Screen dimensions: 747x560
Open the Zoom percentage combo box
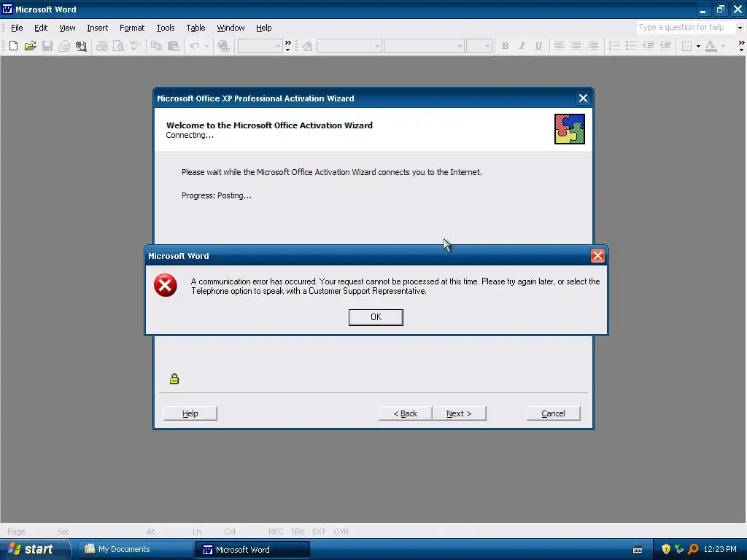click(x=260, y=46)
